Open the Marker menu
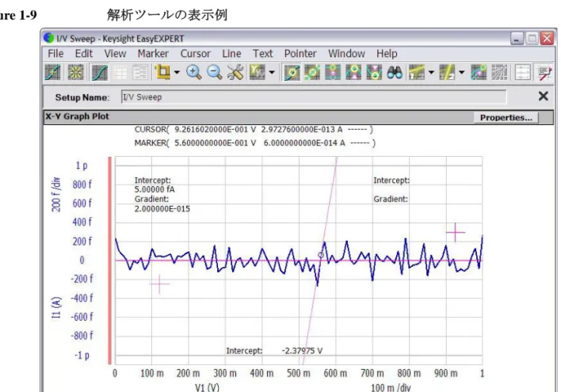This screenshot has height=392, width=561. click(153, 54)
